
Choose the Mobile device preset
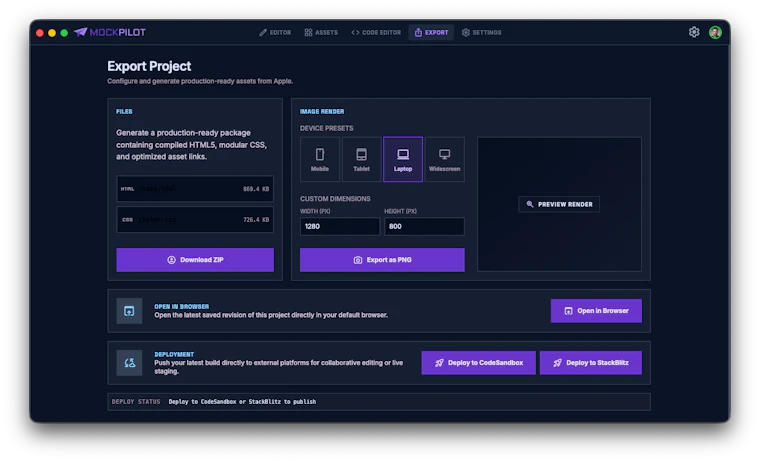pyautogui.click(x=320, y=159)
